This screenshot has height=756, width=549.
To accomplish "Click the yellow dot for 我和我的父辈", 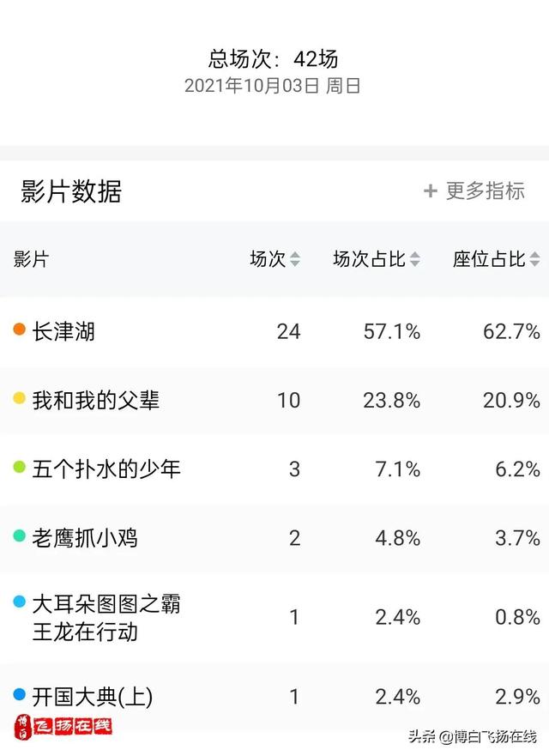I will 19,398.
